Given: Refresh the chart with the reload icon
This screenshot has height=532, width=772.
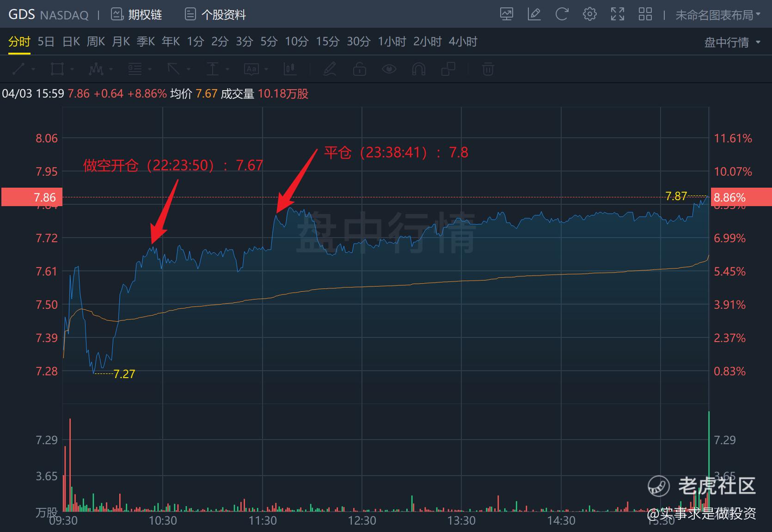Looking at the screenshot, I should (562, 14).
